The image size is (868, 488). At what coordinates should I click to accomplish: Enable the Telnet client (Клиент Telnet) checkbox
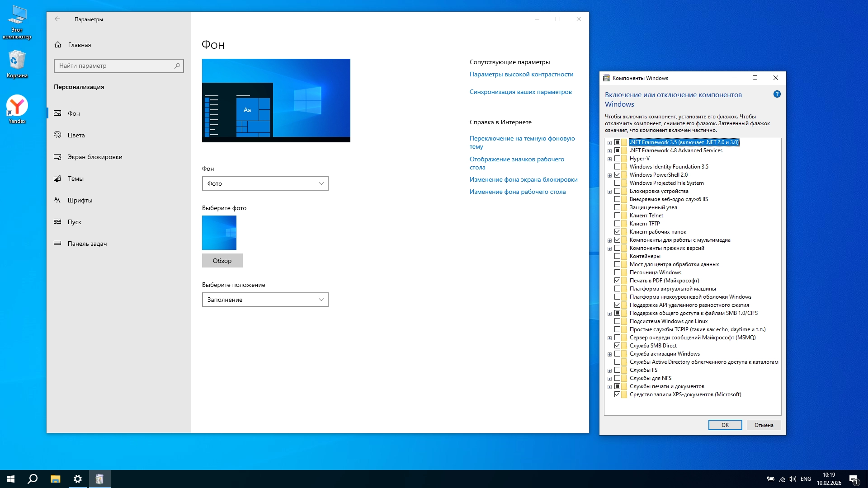pyautogui.click(x=617, y=216)
